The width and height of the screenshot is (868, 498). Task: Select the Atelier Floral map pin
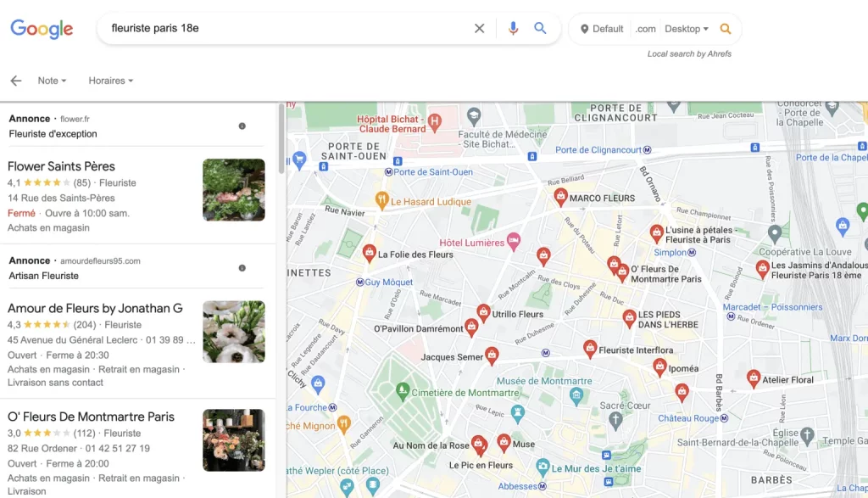pyautogui.click(x=754, y=378)
